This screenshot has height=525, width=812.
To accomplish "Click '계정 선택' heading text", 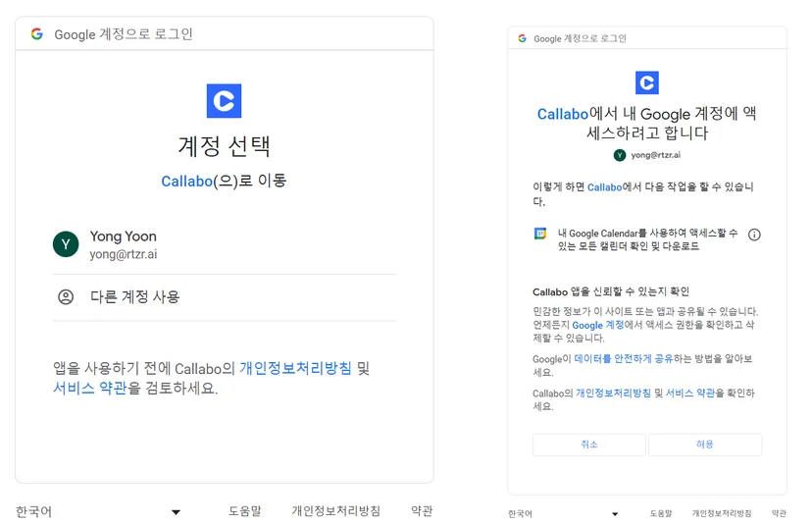I will (224, 145).
